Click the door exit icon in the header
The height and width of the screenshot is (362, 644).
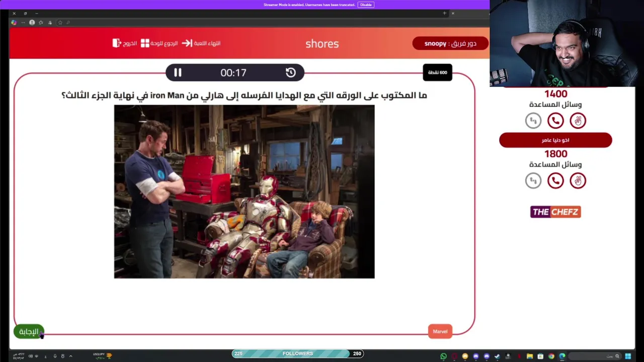[117, 43]
